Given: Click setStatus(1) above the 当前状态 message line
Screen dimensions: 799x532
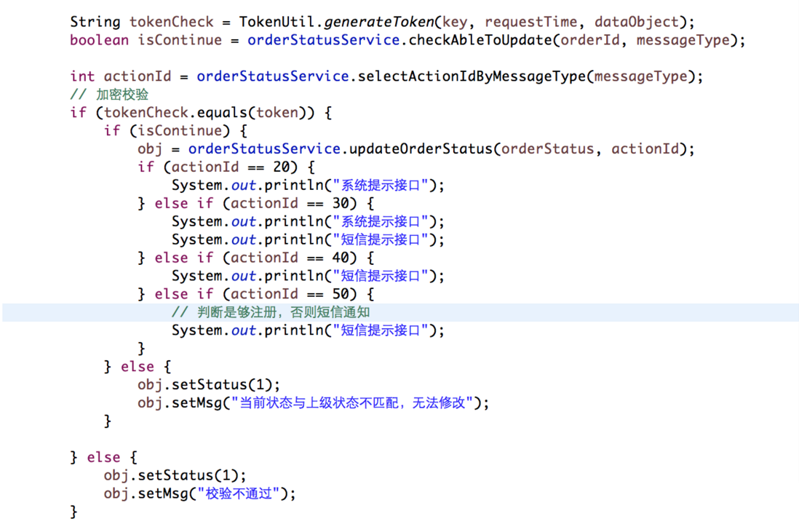Looking at the screenshot, I should pos(222,385).
